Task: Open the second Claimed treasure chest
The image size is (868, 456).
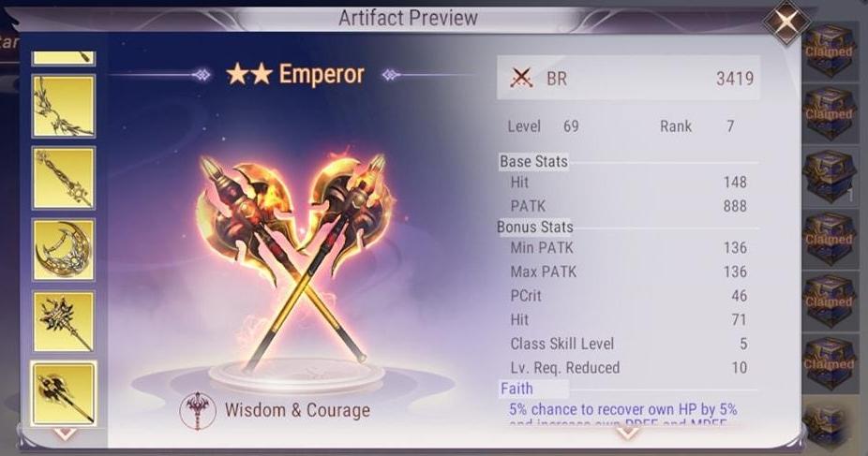Action: click(x=828, y=114)
